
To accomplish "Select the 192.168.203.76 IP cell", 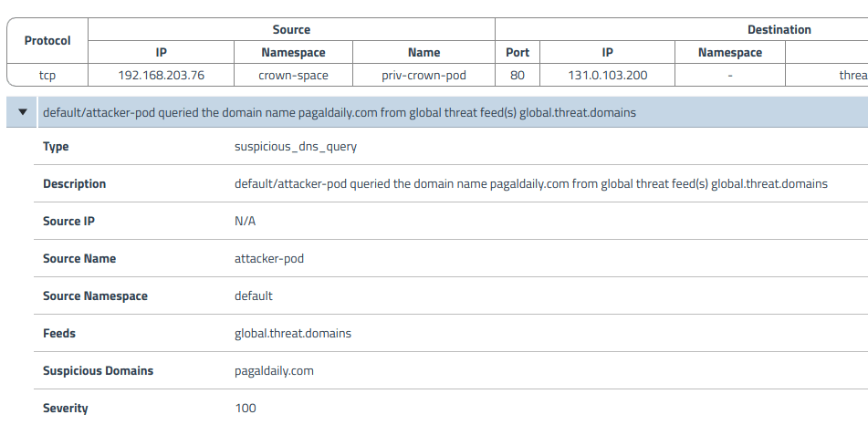I will (161, 76).
